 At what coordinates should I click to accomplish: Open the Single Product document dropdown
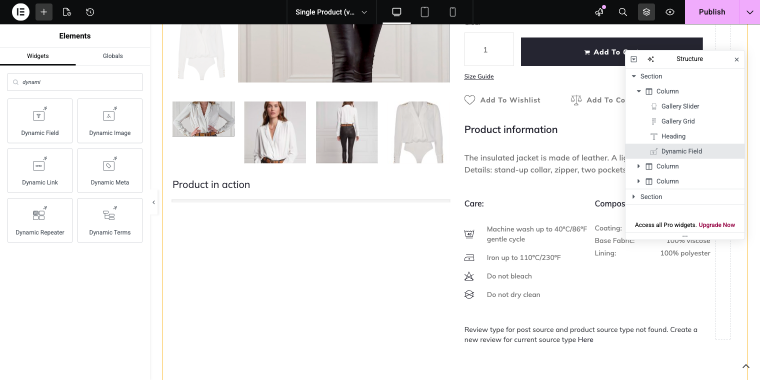[x=332, y=12]
